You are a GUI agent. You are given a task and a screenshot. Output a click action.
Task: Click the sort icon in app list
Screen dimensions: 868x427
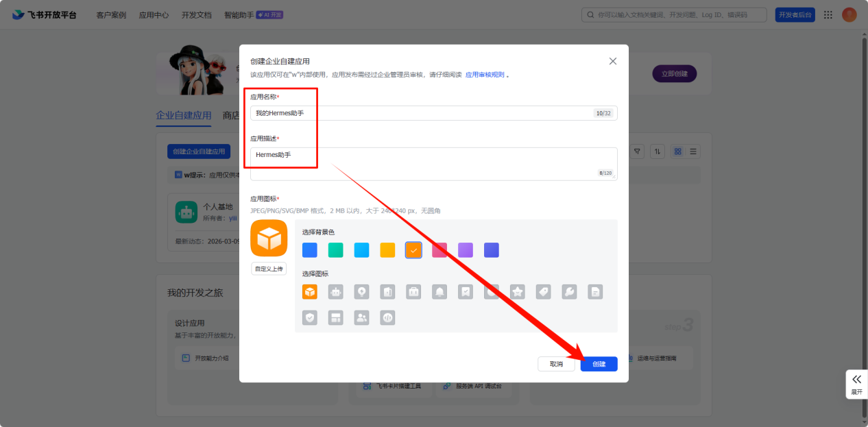657,151
